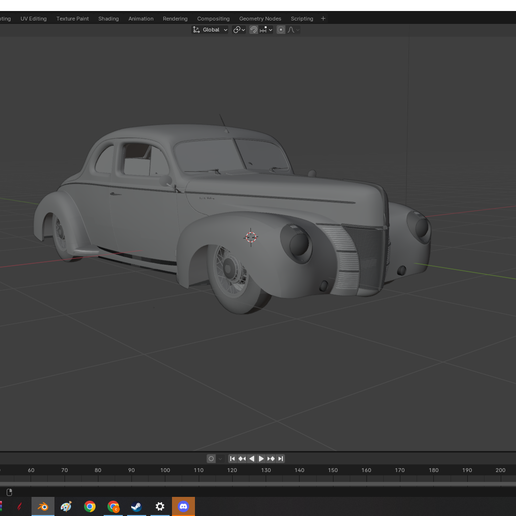Click frame 200 on timeline ruler
Screen dimensions: 516x516
coord(500,470)
